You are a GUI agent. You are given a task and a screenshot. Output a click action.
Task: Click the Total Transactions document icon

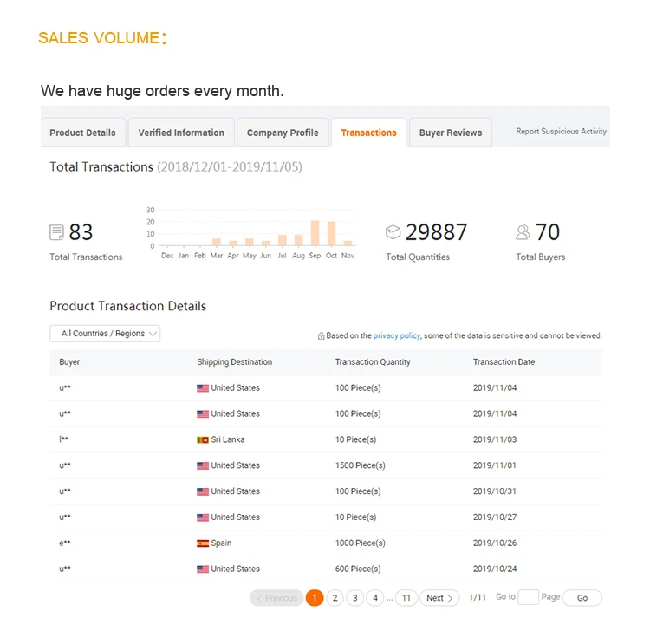[x=56, y=232]
